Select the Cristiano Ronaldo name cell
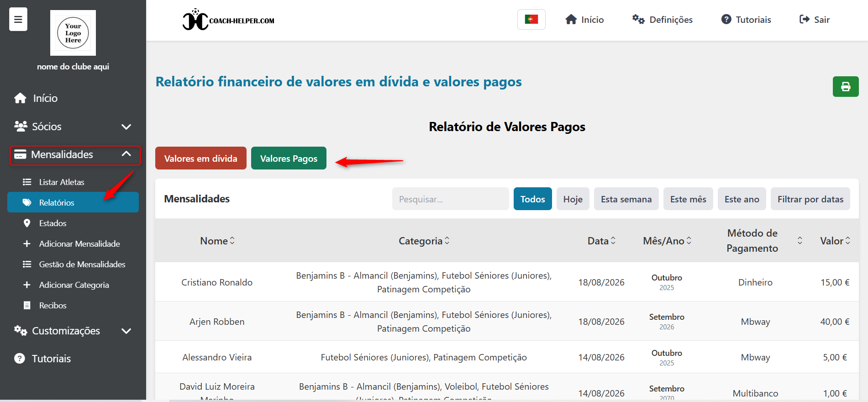The width and height of the screenshot is (868, 402). [x=217, y=282]
